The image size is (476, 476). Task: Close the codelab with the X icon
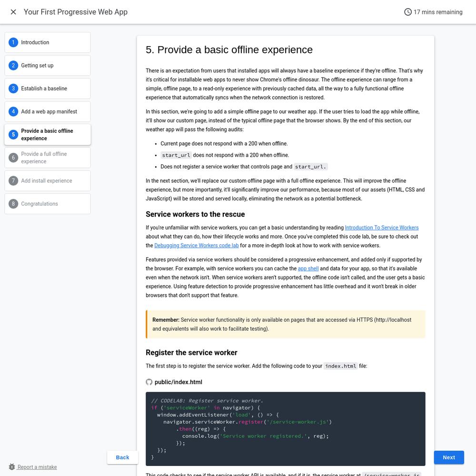click(x=13, y=12)
